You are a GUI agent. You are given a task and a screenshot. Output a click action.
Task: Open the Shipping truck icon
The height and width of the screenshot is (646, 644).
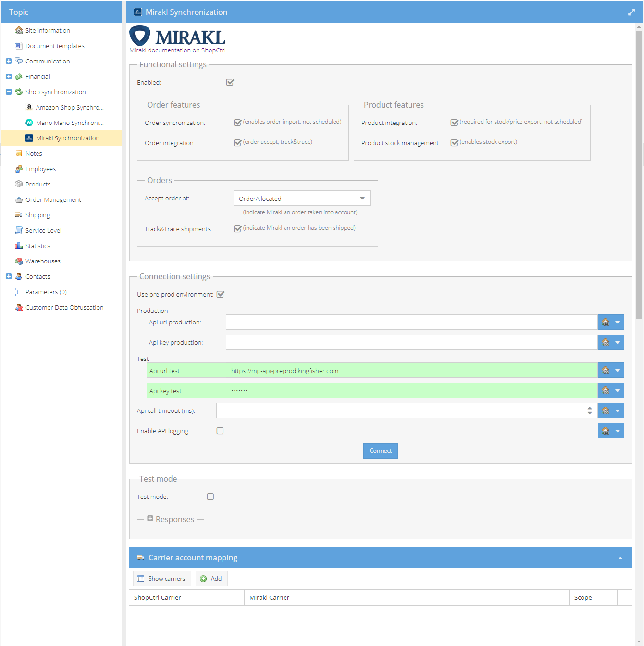pos(19,215)
